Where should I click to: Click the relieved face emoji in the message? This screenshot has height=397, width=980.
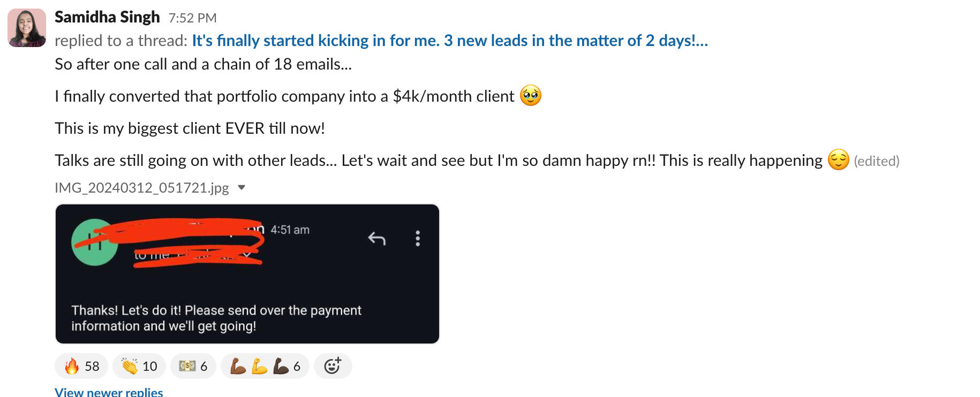838,160
